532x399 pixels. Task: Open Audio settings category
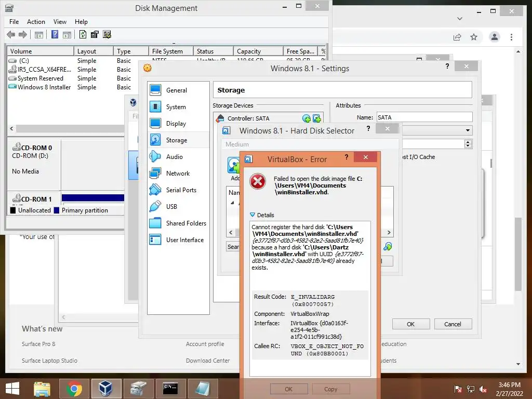(x=175, y=157)
